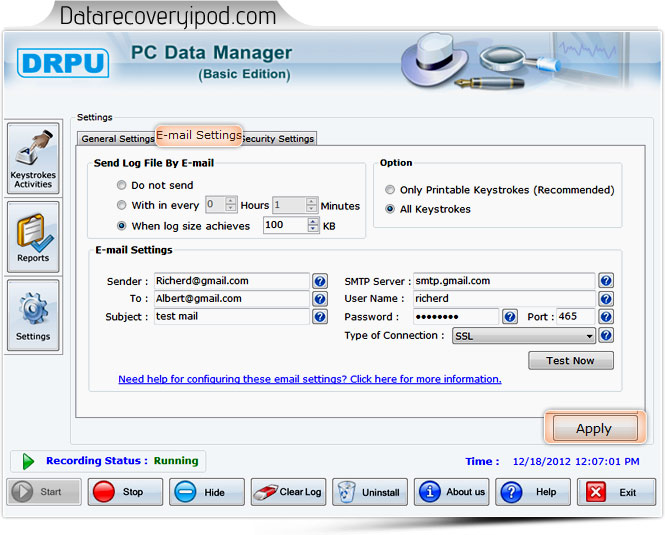The width and height of the screenshot is (665, 535).
Task: Click help icon next to SMTP Server field
Action: pos(606,280)
